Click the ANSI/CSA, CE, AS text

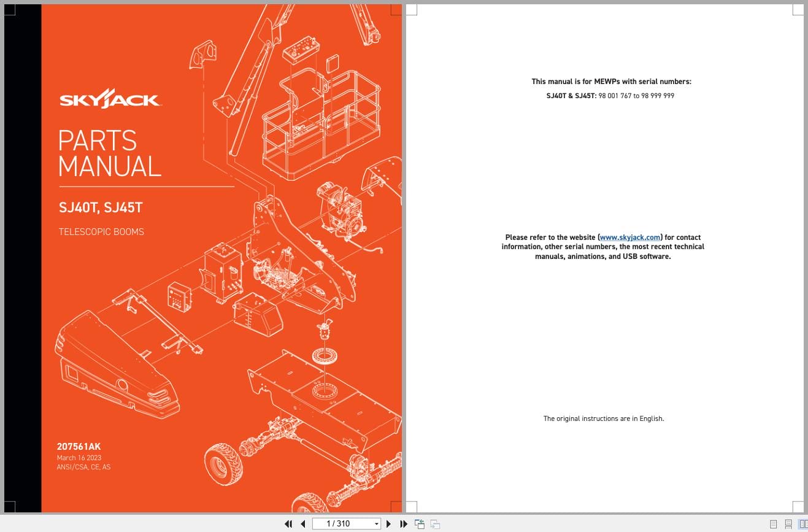click(x=83, y=467)
